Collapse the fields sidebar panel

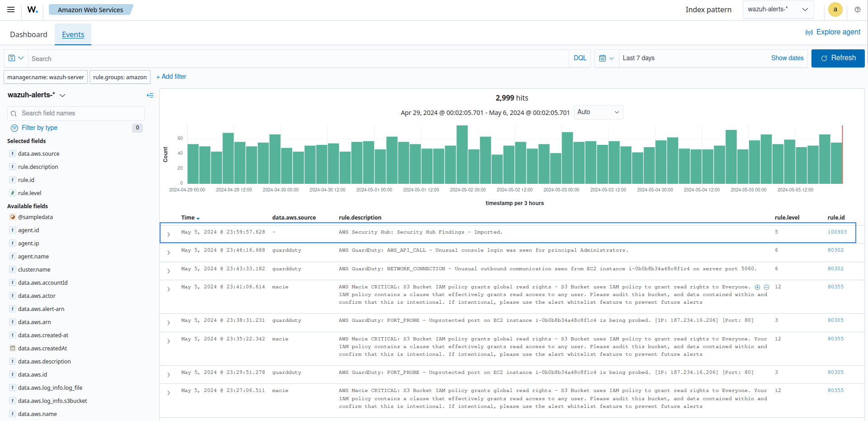[150, 95]
